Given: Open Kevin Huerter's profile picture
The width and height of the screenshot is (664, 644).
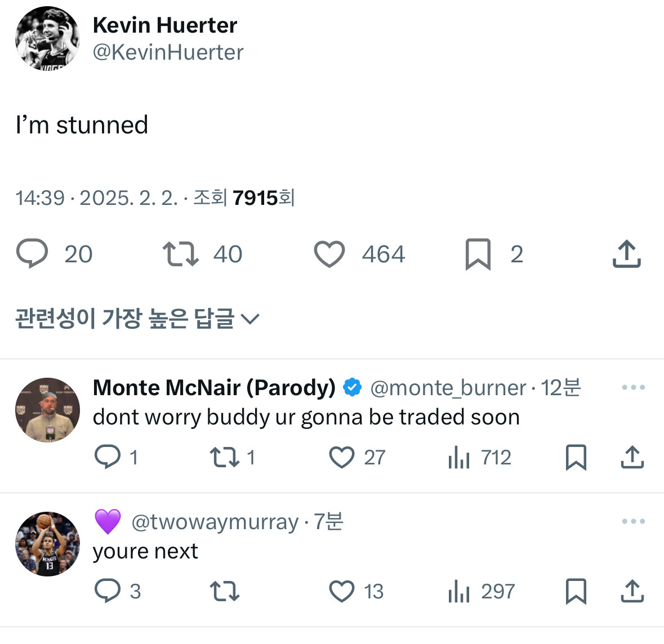Looking at the screenshot, I should [47, 38].
